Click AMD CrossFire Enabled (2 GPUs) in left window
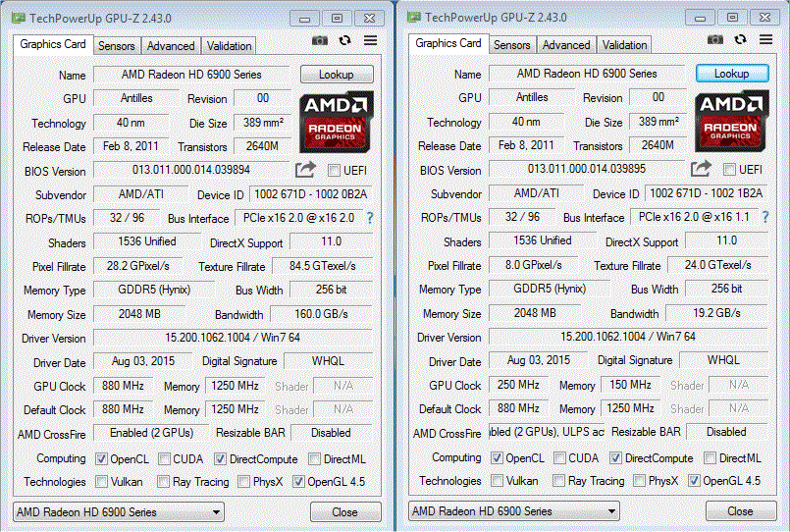Viewport: 790px width, 532px height. tap(152, 433)
